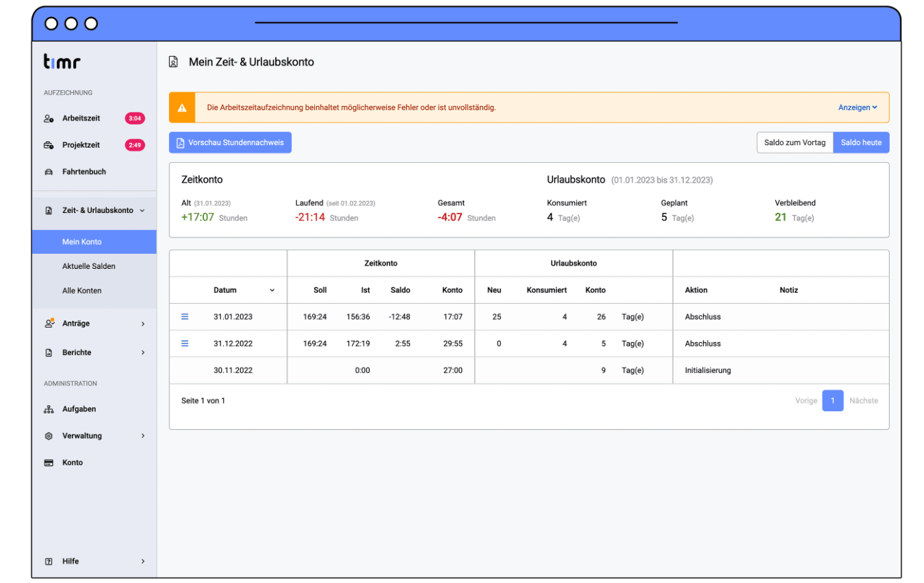
Task: Click the Arbeitszeit sidebar icon
Action: [49, 118]
